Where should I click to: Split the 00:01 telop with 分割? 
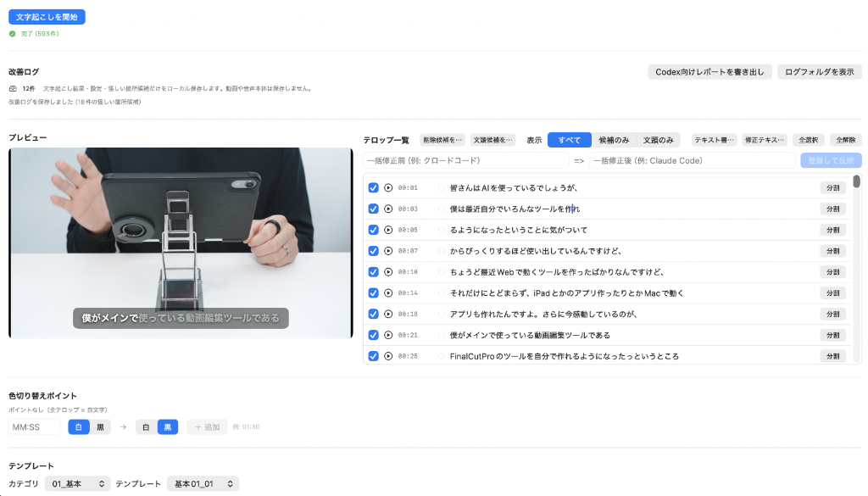pos(832,187)
